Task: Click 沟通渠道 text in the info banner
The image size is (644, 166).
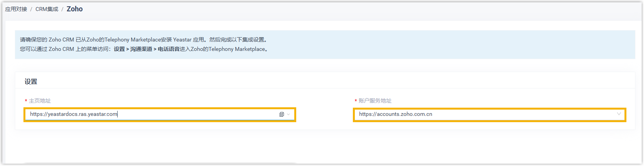Action: point(141,49)
